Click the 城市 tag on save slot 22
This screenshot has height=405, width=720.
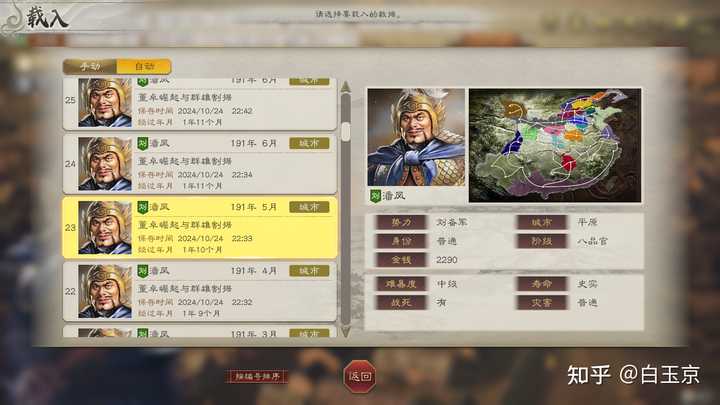[x=309, y=271]
